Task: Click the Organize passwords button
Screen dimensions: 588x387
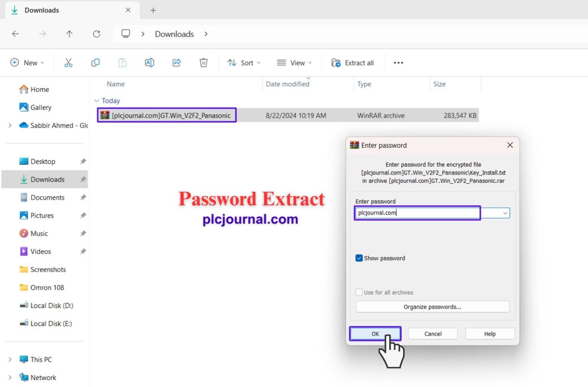Action: [x=433, y=307]
